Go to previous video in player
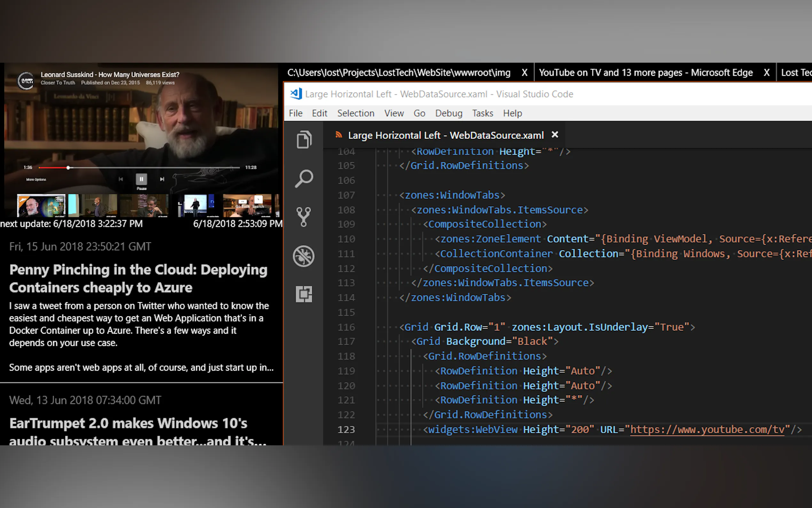 point(121,179)
